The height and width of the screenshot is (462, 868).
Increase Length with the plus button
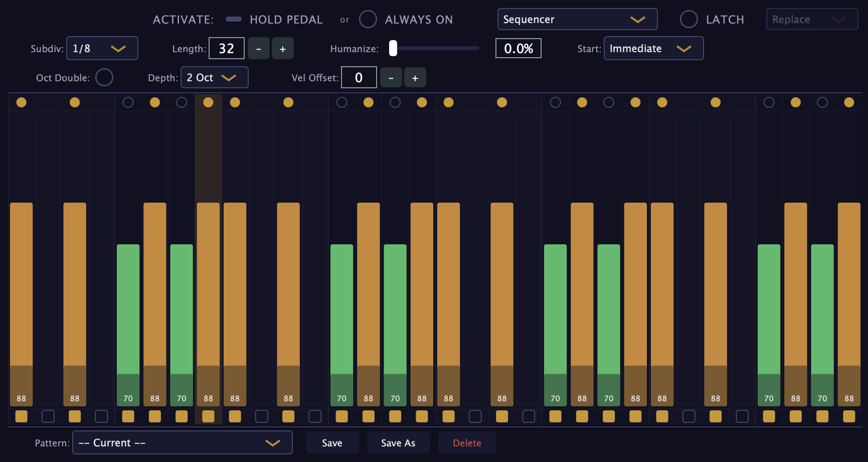[x=283, y=49]
